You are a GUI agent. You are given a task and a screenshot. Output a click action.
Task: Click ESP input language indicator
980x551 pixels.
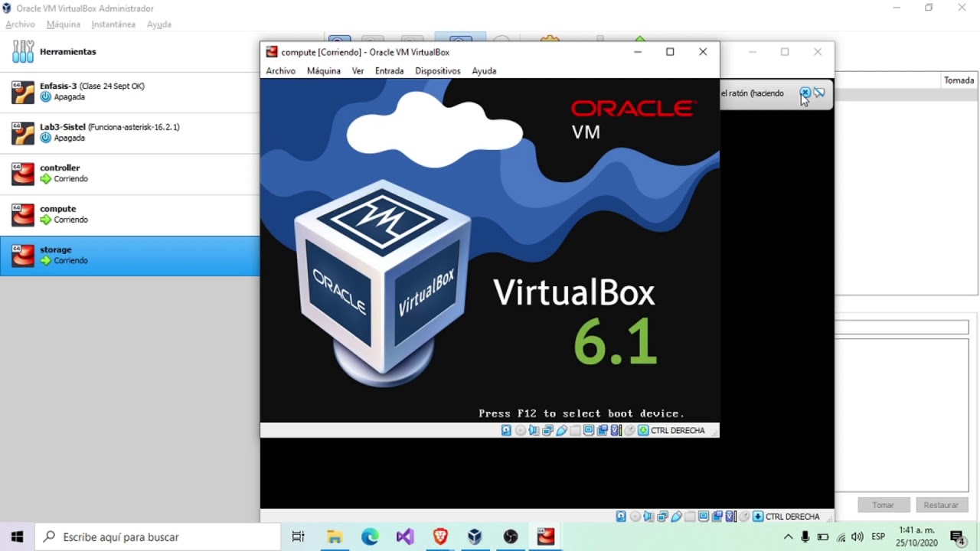click(878, 536)
